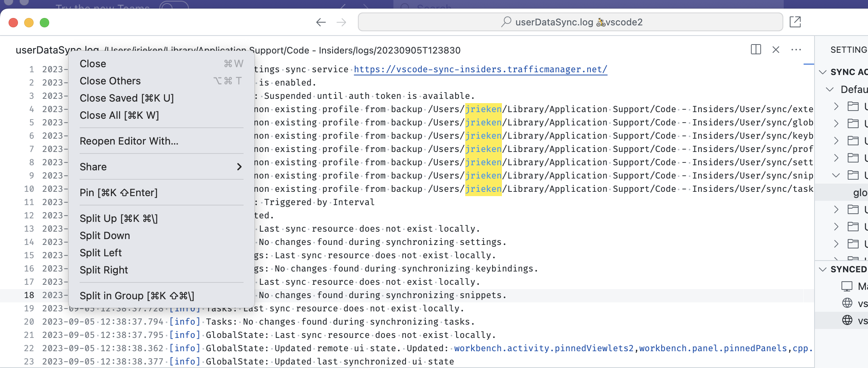
Task: Click the split editor icon in the title bar
Action: [756, 50]
